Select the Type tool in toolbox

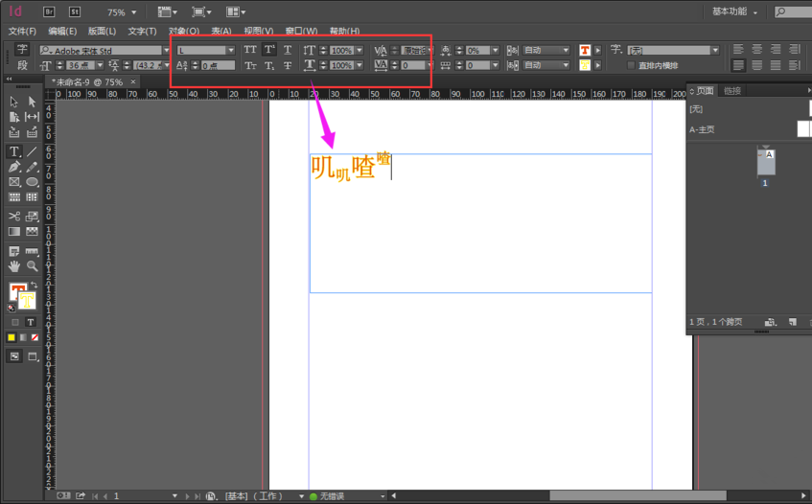pyautogui.click(x=14, y=151)
